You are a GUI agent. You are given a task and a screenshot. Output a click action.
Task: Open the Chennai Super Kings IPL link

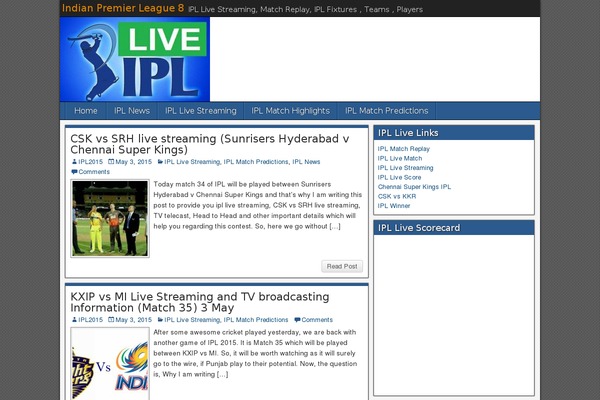pyautogui.click(x=414, y=187)
